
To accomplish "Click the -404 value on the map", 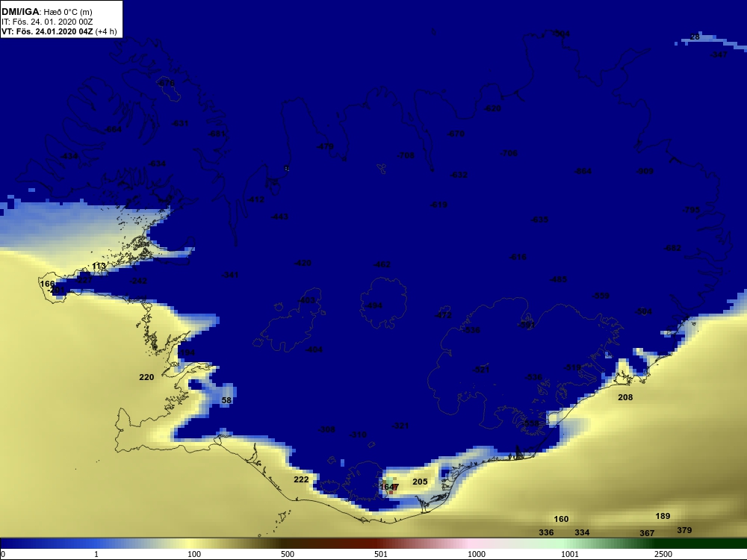I will pos(314,349).
